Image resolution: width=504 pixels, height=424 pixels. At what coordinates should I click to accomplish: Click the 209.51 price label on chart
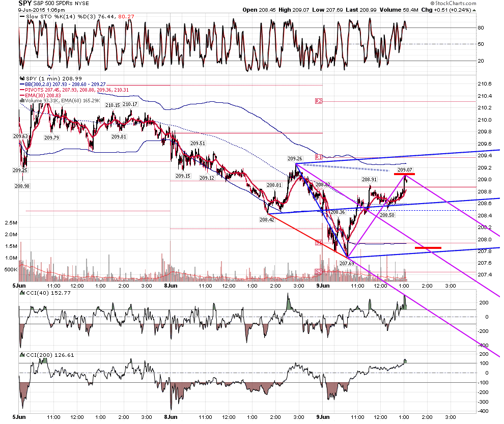pos(198,144)
